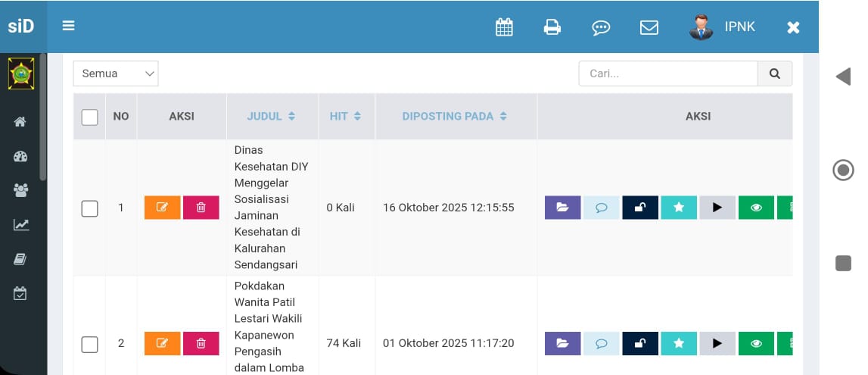This screenshot has width=868, height=375.
Task: Delete article 2 with red trash button
Action: pos(201,343)
